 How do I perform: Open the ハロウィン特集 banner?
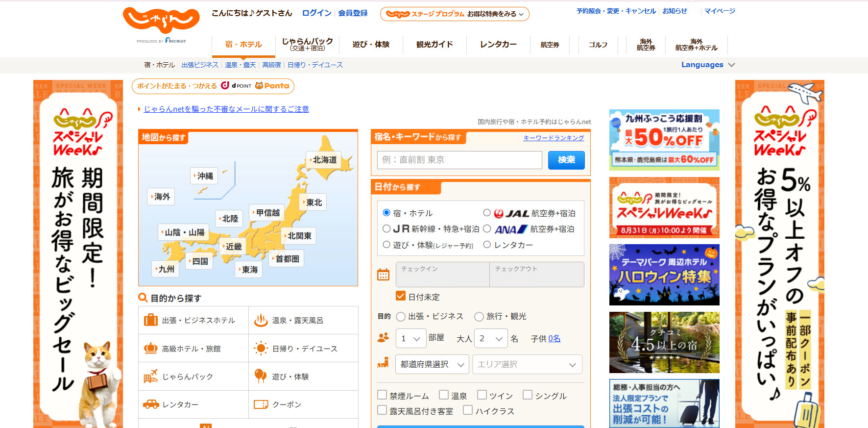pos(664,275)
